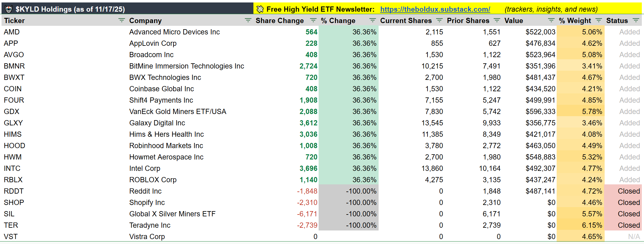644x244 pixels.
Task: Select ROBLOX Corp company cell
Action: [x=190, y=180]
